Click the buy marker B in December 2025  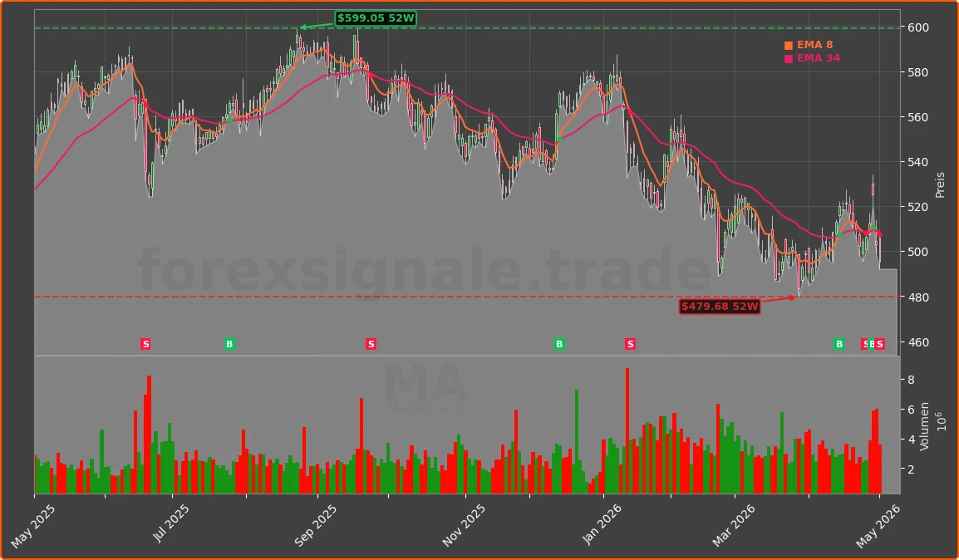pos(559,344)
